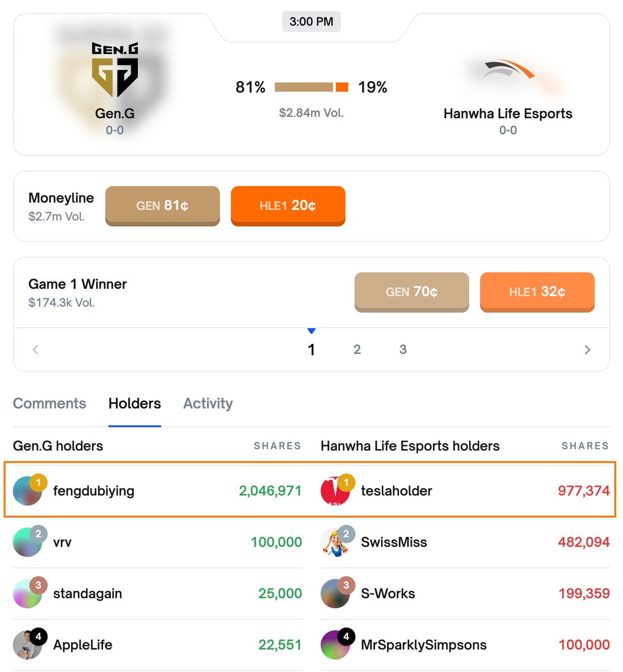623x672 pixels.
Task: Open fengdubiying's profile avatar
Action: click(x=27, y=491)
